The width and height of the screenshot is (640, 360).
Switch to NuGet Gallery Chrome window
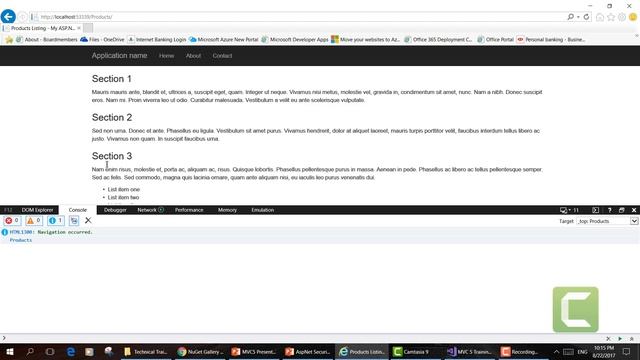coord(200,352)
